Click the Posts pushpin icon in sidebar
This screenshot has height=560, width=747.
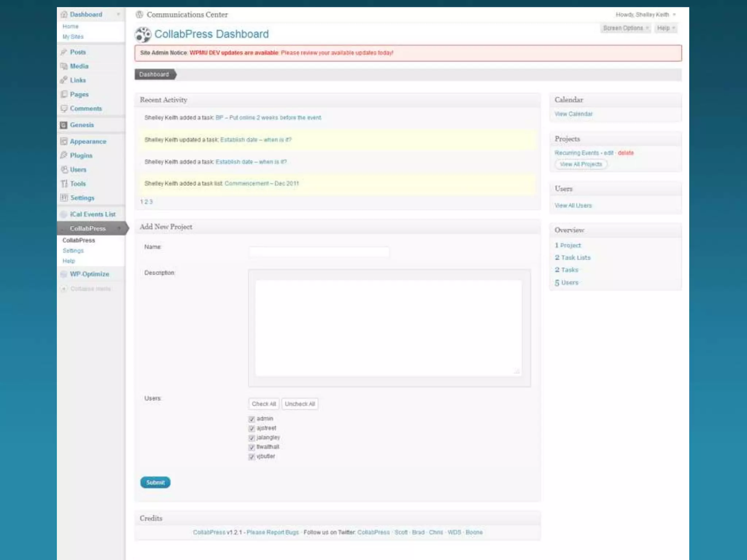pyautogui.click(x=64, y=52)
